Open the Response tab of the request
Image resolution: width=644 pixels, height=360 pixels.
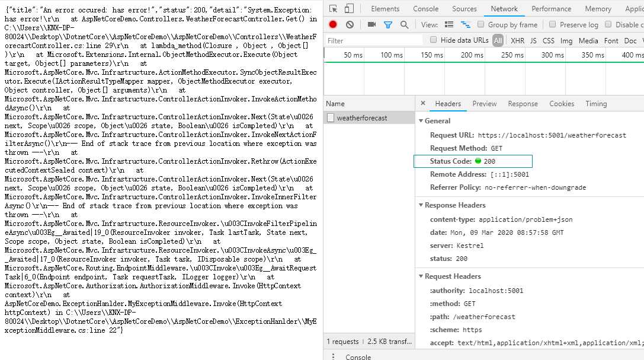point(523,104)
